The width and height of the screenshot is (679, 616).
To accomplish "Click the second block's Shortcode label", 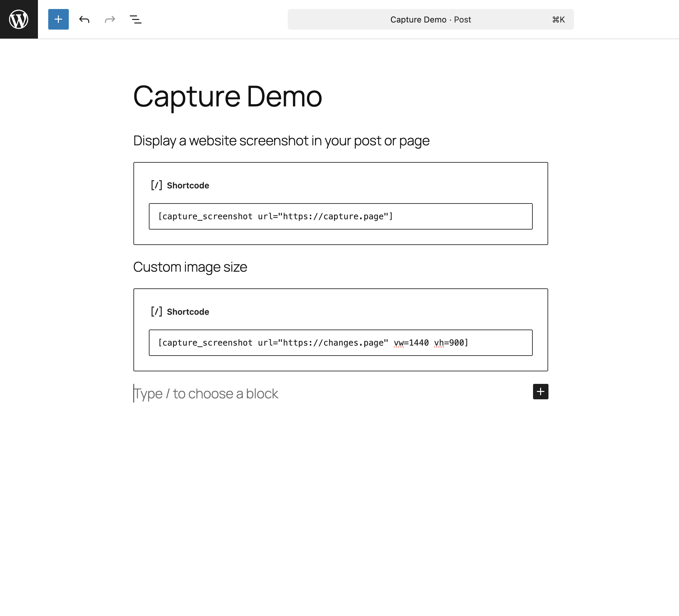I will point(188,312).
